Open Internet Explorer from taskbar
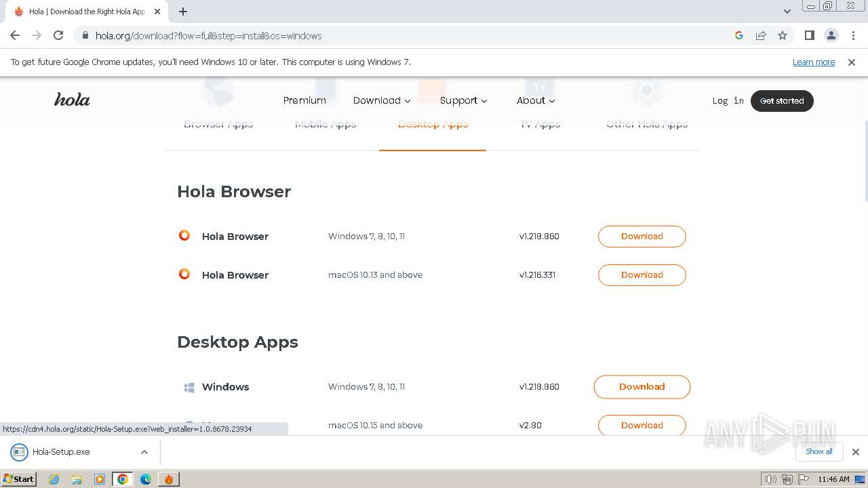Viewport: 868px width, 488px height. tap(54, 479)
